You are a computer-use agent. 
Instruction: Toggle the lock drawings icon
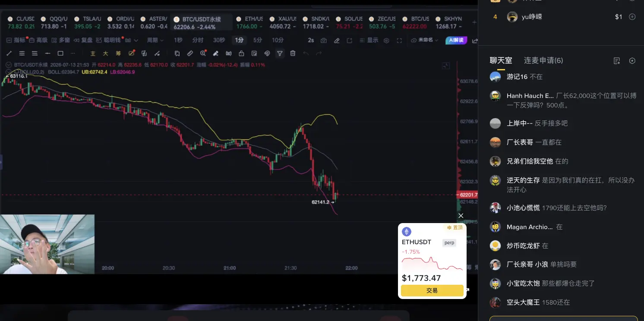click(241, 53)
